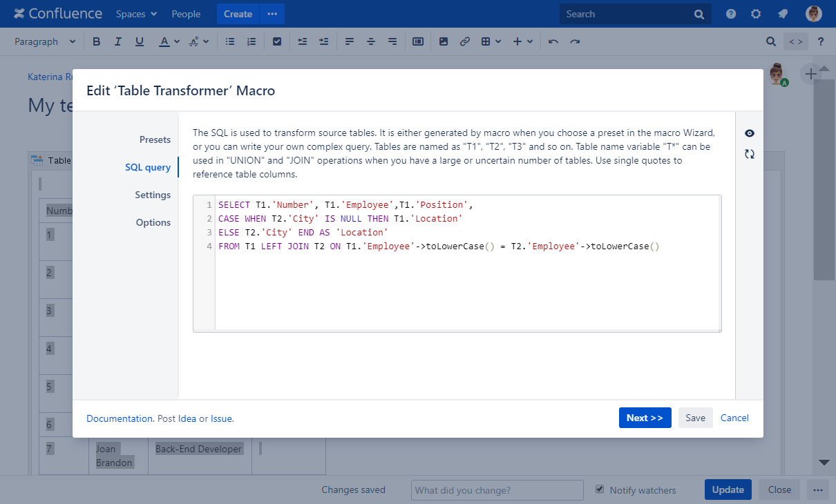Click the refresh arrows icon in dialog
This screenshot has width=836, height=504.
point(750,154)
